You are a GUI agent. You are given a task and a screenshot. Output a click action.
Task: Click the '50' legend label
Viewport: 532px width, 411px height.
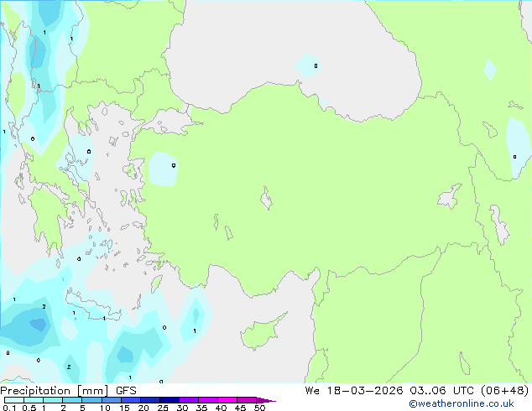pyautogui.click(x=259, y=408)
